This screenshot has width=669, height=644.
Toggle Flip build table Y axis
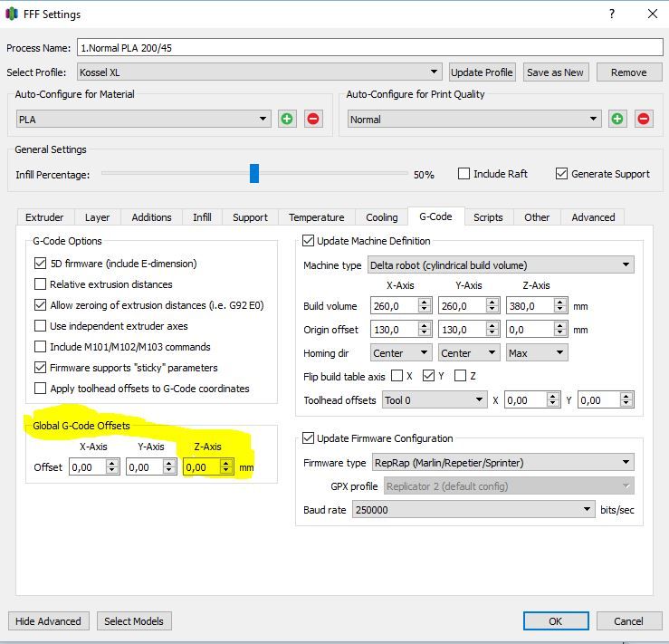(428, 376)
